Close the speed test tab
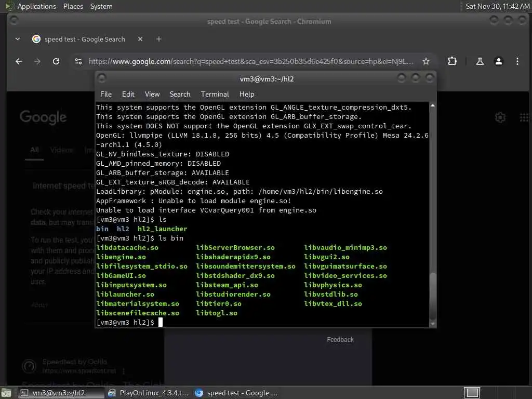The width and height of the screenshot is (532, 399). coord(140,39)
